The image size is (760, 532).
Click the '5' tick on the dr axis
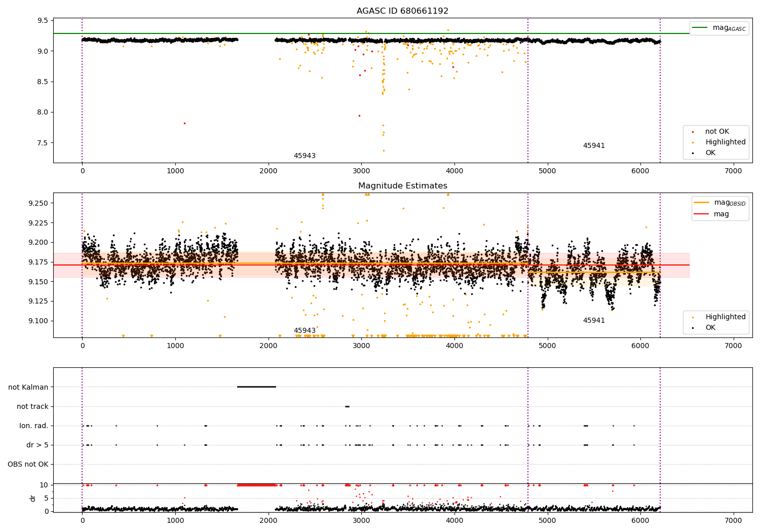click(x=47, y=498)
